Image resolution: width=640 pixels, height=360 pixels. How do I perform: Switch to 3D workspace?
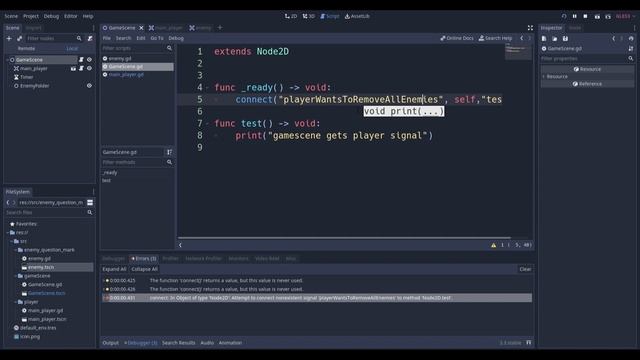pos(309,16)
